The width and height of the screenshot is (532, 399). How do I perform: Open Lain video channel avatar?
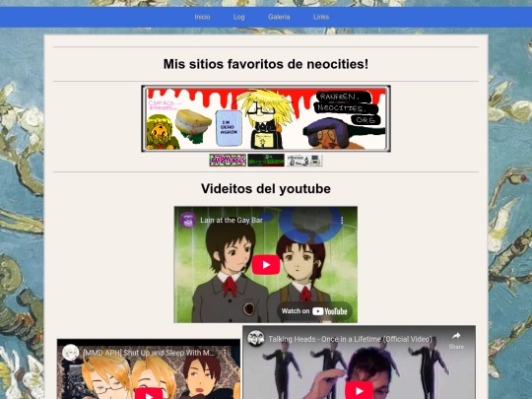click(x=187, y=220)
